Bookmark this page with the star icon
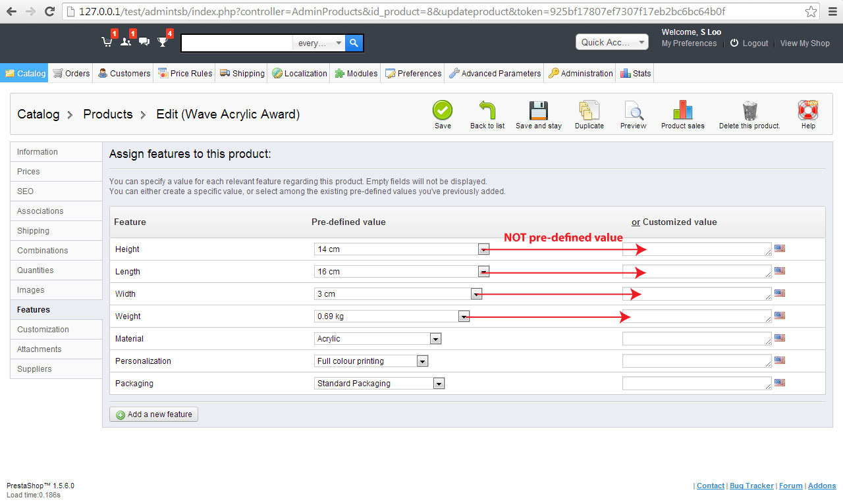The width and height of the screenshot is (843, 504). pyautogui.click(x=811, y=11)
